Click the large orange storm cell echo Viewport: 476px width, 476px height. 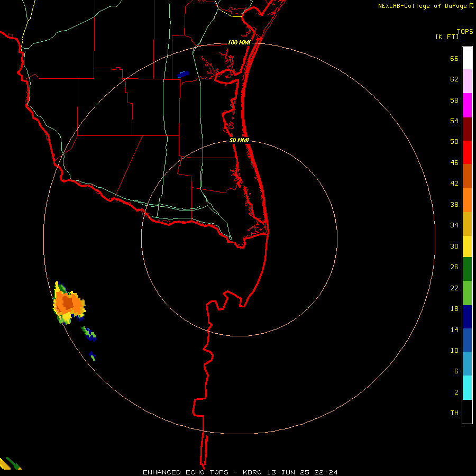(69, 303)
